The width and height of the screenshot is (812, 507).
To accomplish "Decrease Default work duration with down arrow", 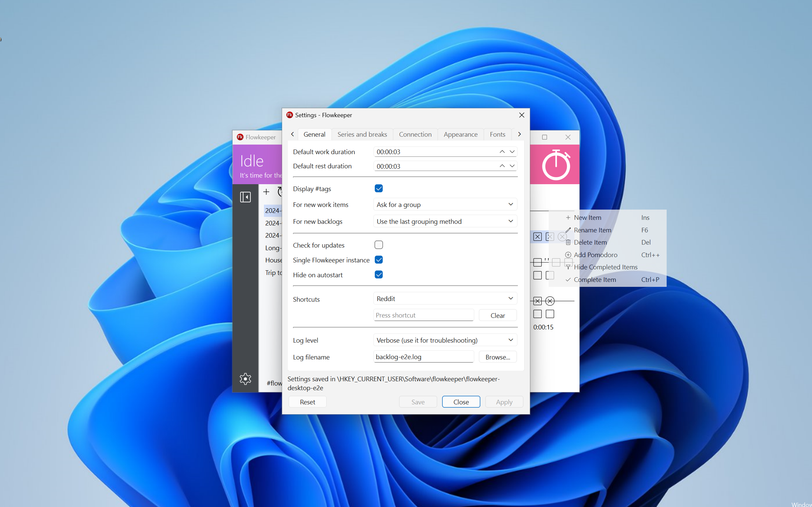I will [x=512, y=152].
